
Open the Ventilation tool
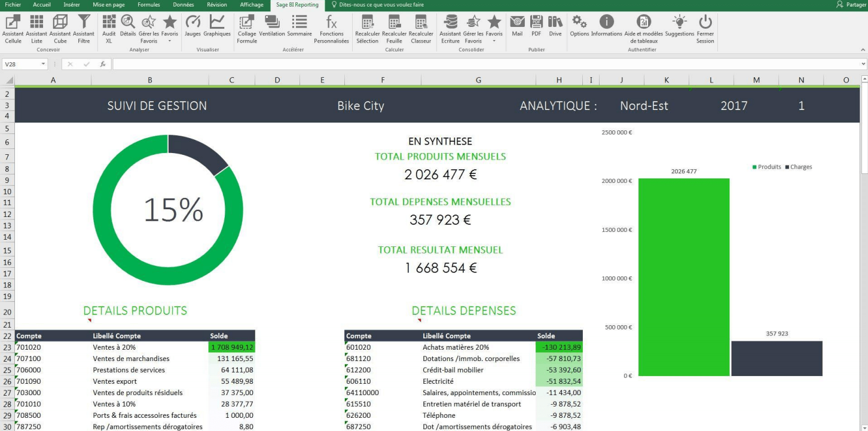(x=272, y=26)
